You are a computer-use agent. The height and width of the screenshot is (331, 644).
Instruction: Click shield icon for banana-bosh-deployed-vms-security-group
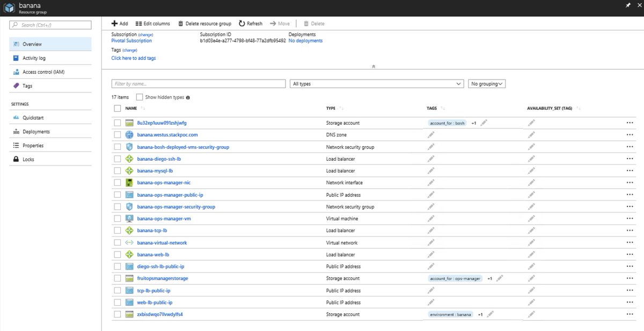click(129, 147)
